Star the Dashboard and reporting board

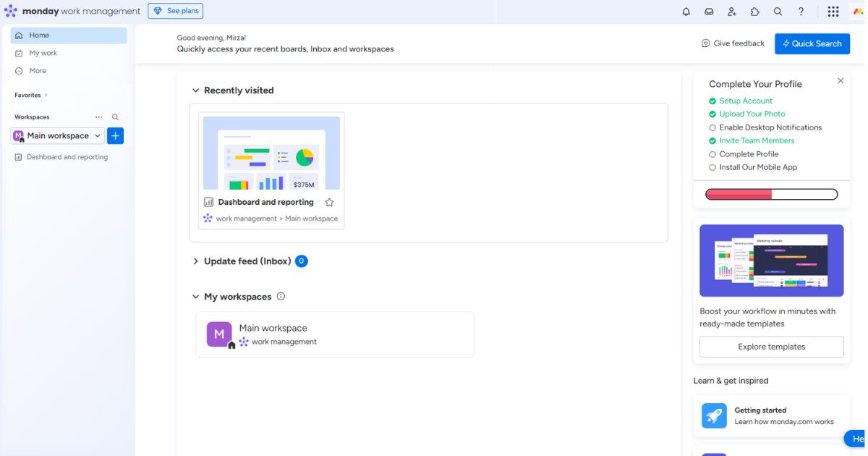(329, 203)
